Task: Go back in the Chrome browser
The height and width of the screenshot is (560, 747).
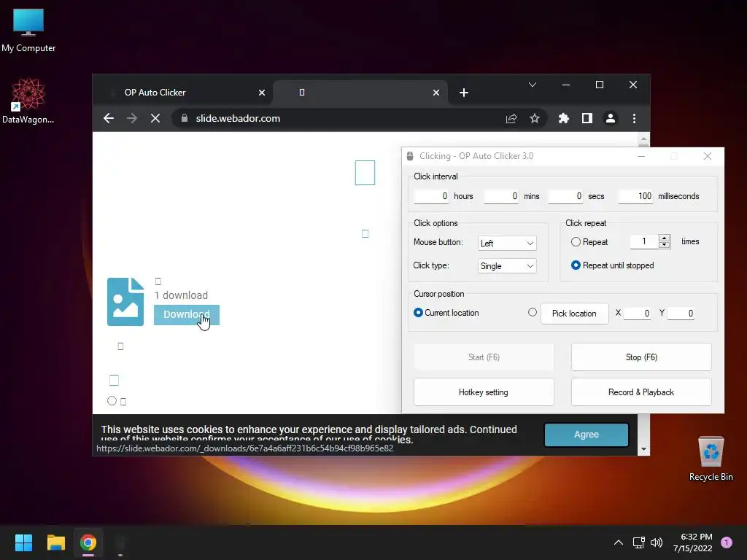Action: [109, 119]
